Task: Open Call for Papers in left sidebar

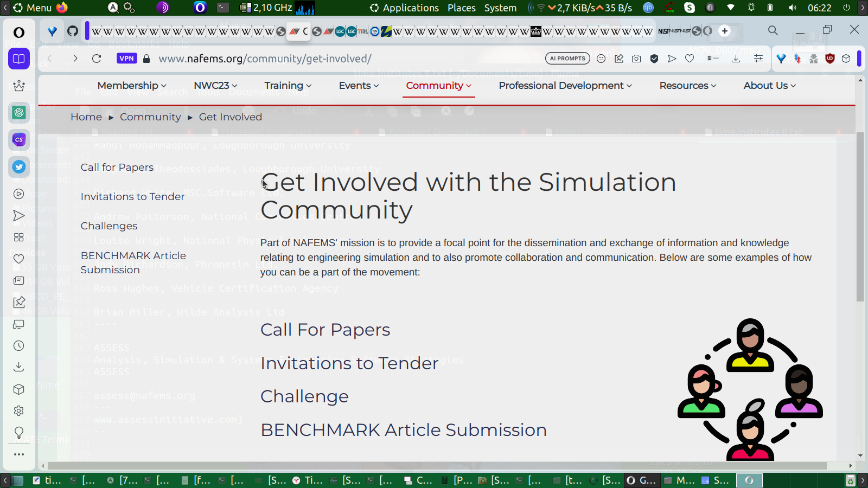Action: 117,168
